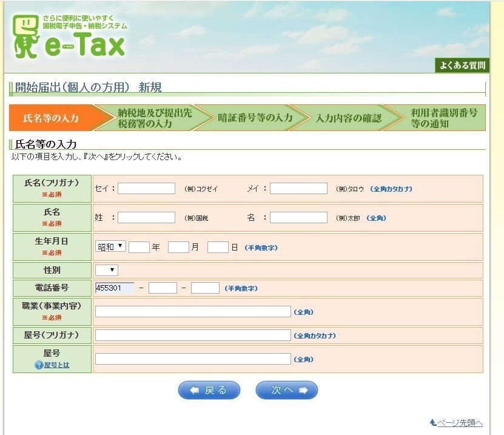Viewport: 504px width, 435px height.
Task: Click the back arrow on the 戻る button
Action: click(194, 390)
